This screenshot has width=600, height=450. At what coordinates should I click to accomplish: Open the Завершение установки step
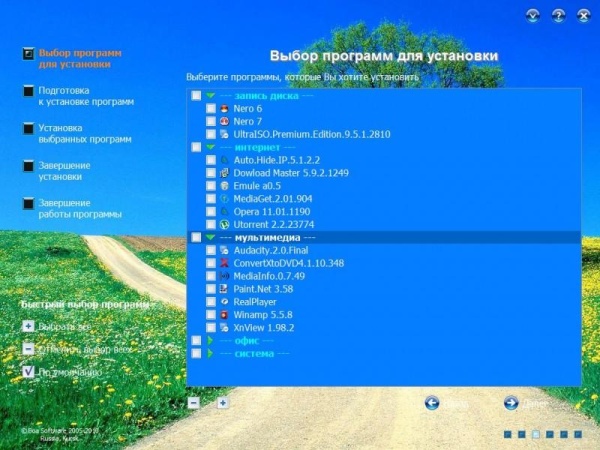point(64,171)
